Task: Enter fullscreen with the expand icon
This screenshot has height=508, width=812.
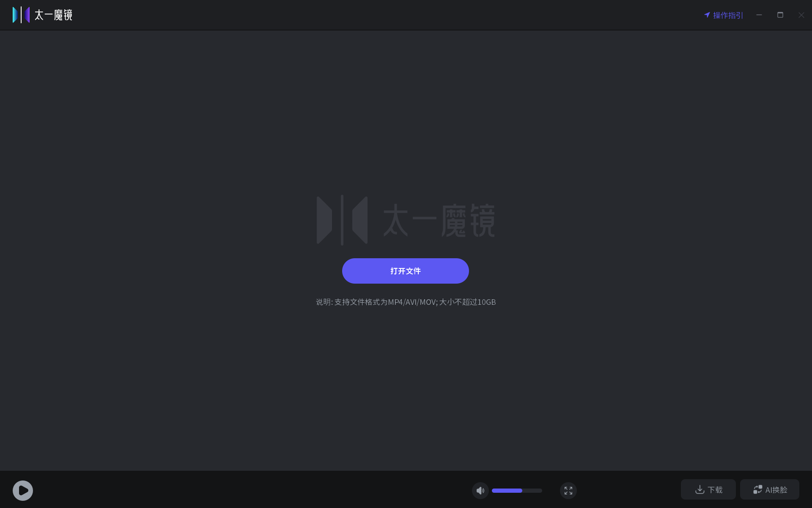Action: (568, 490)
